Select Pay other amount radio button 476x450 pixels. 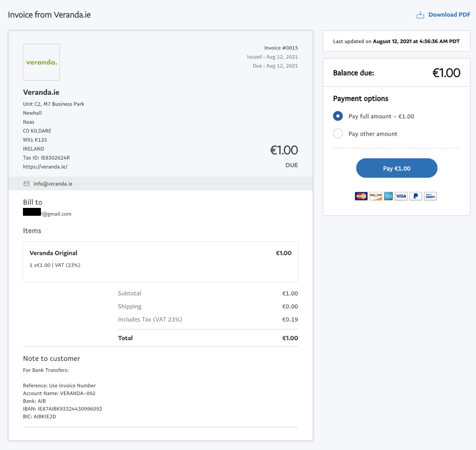coord(338,134)
